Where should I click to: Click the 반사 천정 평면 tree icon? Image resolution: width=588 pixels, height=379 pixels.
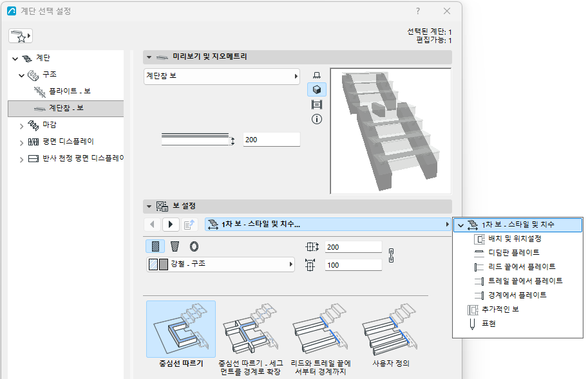coord(33,158)
